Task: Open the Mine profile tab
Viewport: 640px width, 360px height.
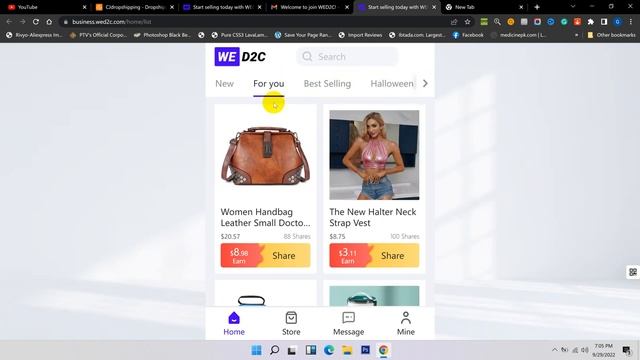Action: pos(406,324)
